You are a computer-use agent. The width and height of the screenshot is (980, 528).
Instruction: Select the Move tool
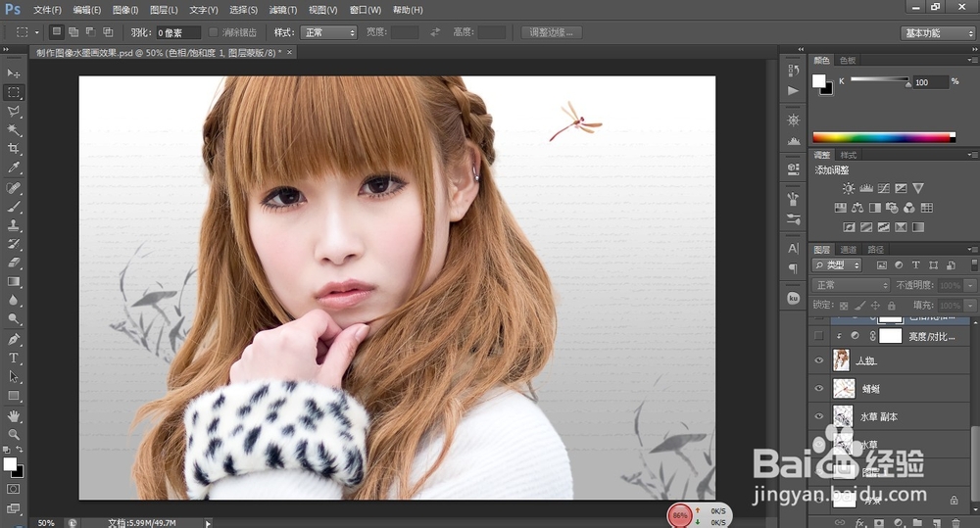(13, 73)
